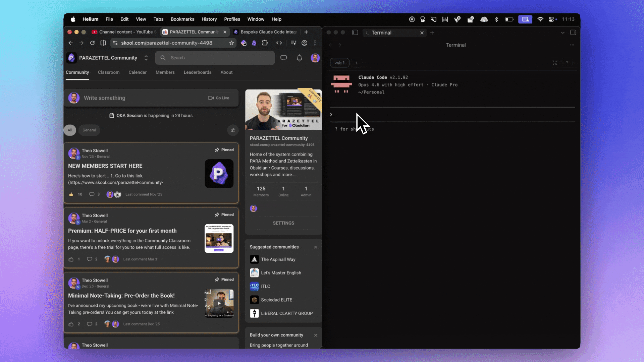
Task: Open the browser profile avatar icon
Action: pyautogui.click(x=304, y=43)
